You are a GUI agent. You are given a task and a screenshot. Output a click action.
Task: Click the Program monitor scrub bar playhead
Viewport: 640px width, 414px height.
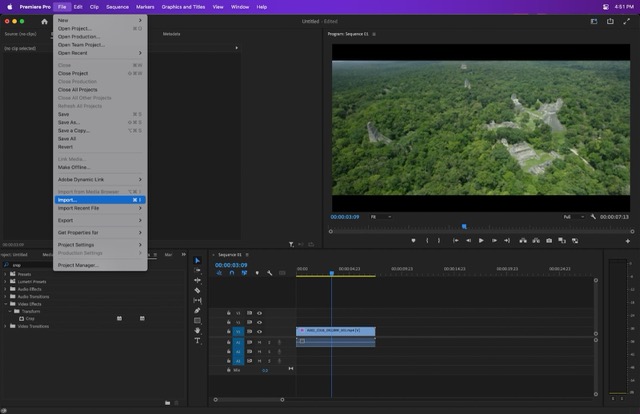click(x=464, y=227)
